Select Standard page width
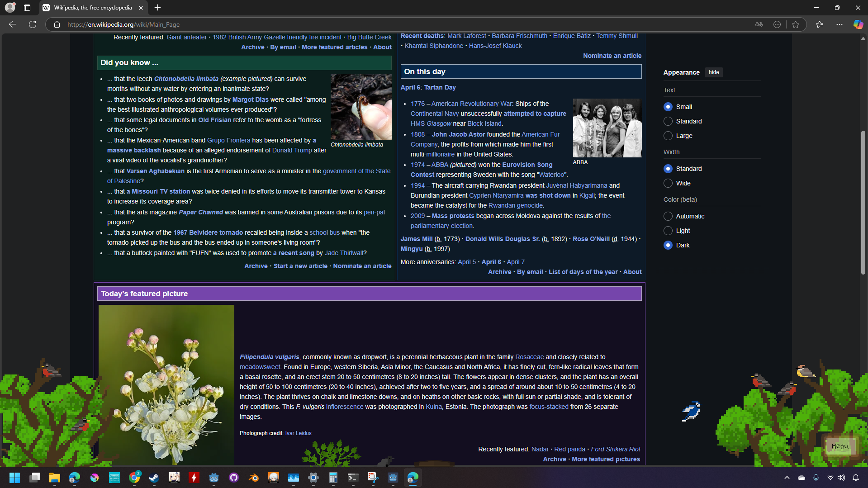868x488 pixels. pos(668,169)
